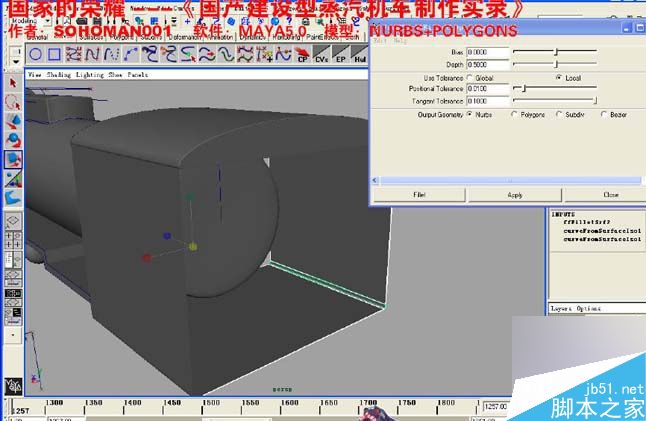Viewport: 646px width, 421px height.
Task: Click the green Y-axis manipulator handle
Action: 190,197
